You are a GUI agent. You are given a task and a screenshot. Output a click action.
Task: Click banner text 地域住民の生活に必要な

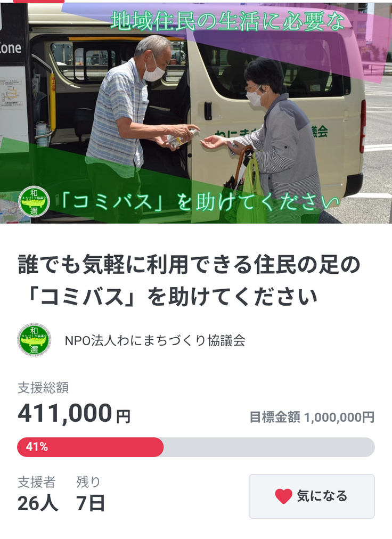[227, 21]
